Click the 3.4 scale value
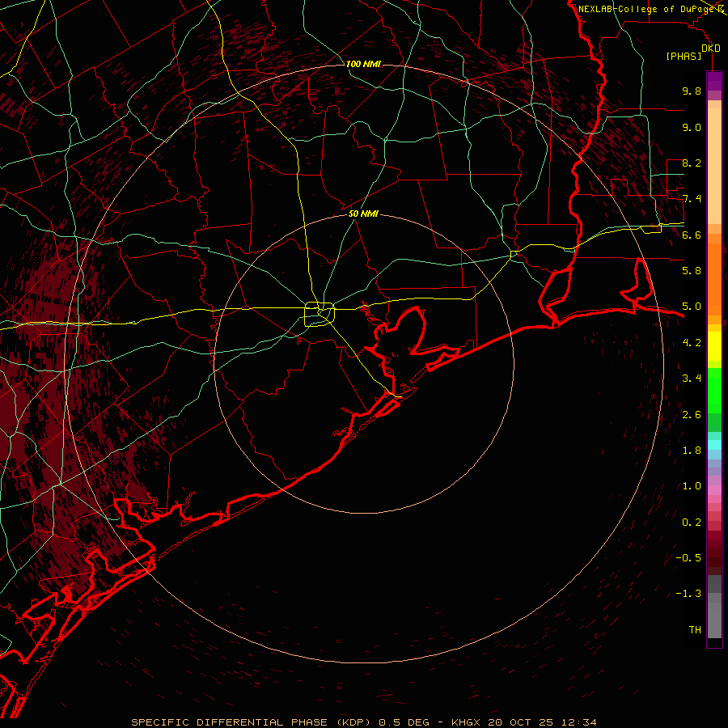The width and height of the screenshot is (728, 728). [692, 379]
